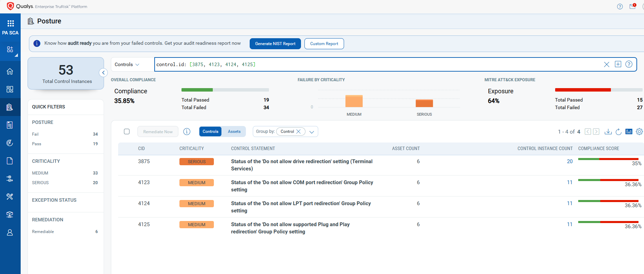Screen dimensions: 644x274
Task: Click the Home icon in sidebar
Action: pyautogui.click(x=10, y=71)
